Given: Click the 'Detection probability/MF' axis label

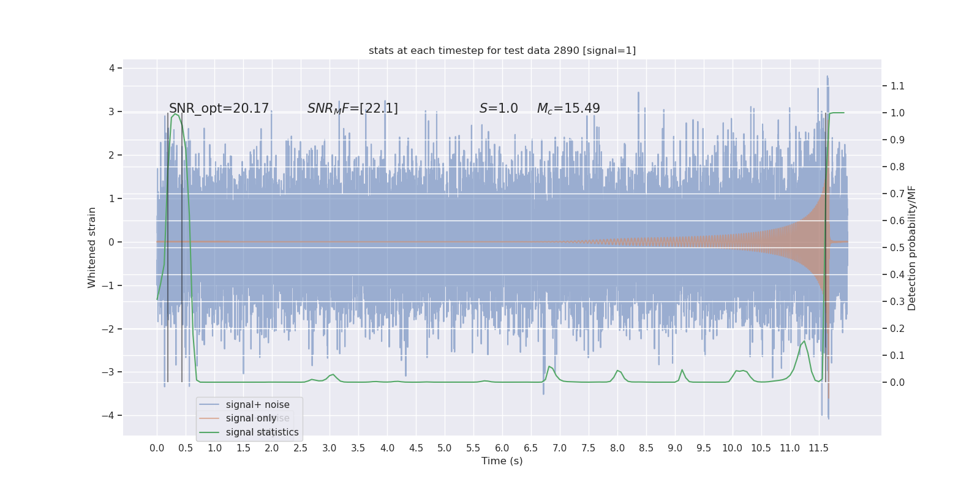Looking at the screenshot, I should [x=911, y=248].
